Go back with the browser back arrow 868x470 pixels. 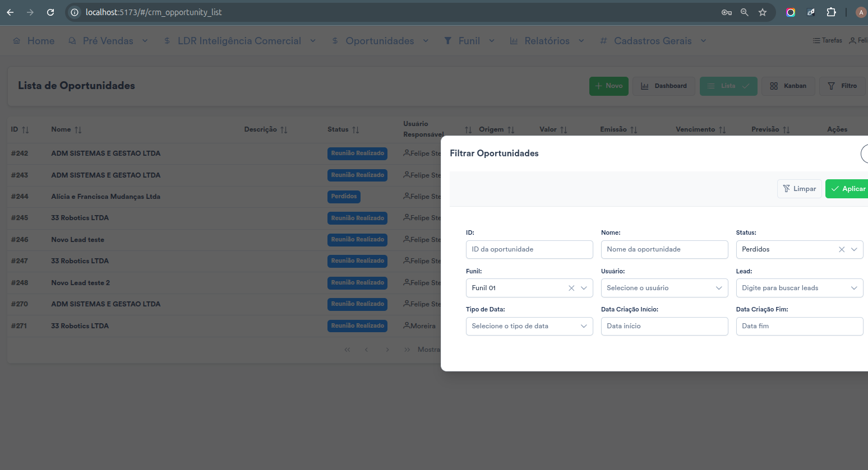(x=10, y=12)
